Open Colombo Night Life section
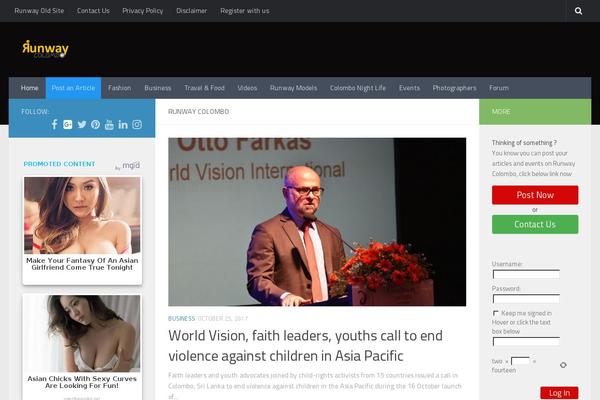This screenshot has height=400, width=600. 358,88
